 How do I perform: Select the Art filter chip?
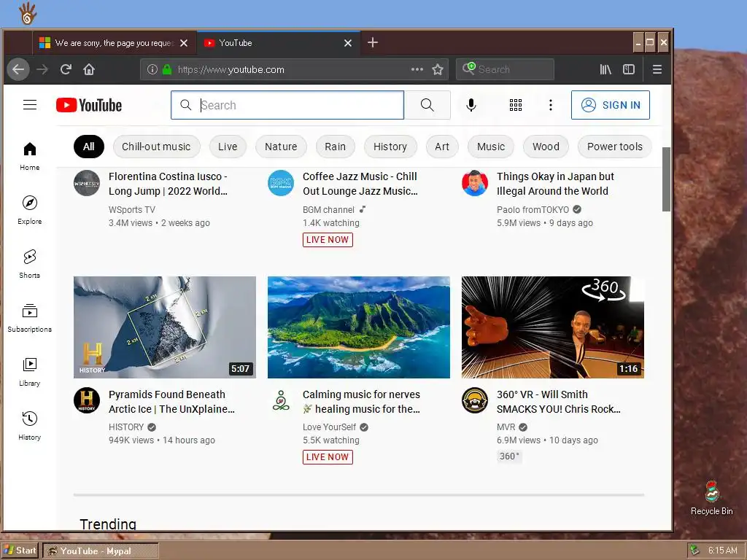click(442, 147)
